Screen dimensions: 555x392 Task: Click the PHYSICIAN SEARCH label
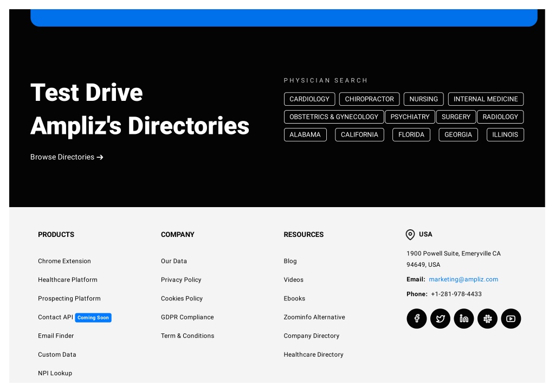[326, 80]
